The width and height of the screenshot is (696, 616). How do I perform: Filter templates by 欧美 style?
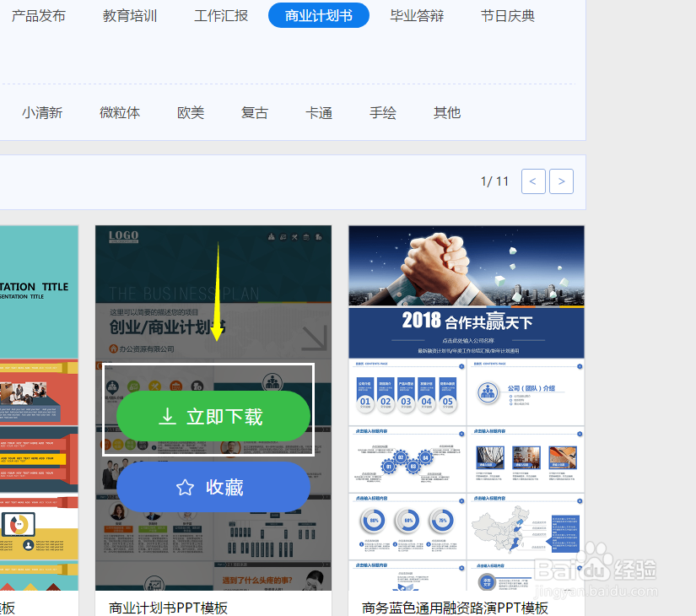[x=191, y=113]
